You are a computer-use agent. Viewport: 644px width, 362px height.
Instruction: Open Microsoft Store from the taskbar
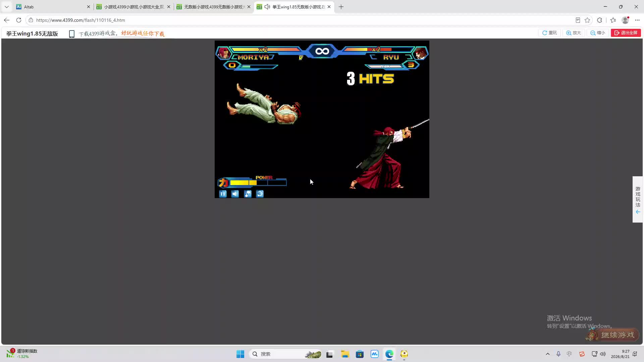coord(360,354)
